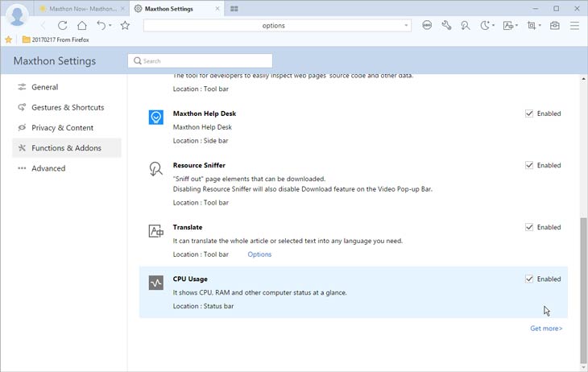Click the Resource Sniffer addon icon
Screen dimensions: 588x372
(x=156, y=169)
